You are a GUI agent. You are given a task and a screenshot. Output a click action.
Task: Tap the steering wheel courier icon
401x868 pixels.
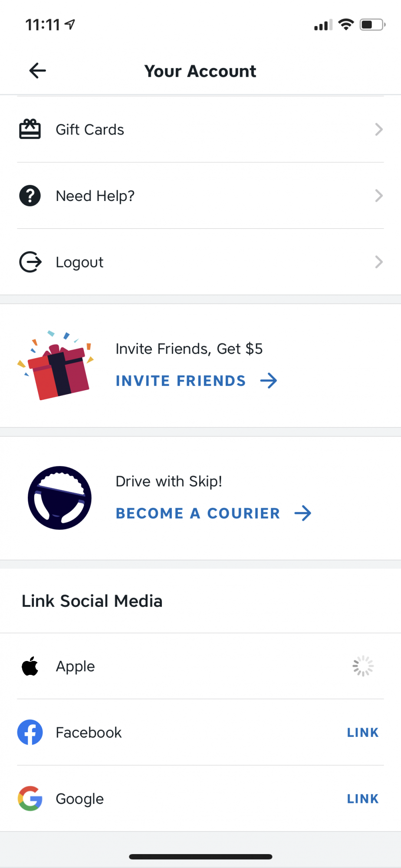60,498
